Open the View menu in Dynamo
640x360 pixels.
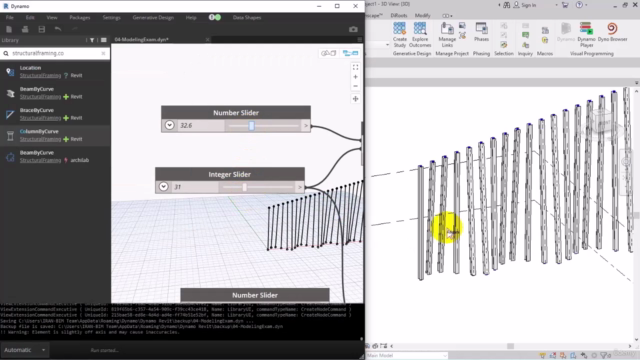(52, 18)
